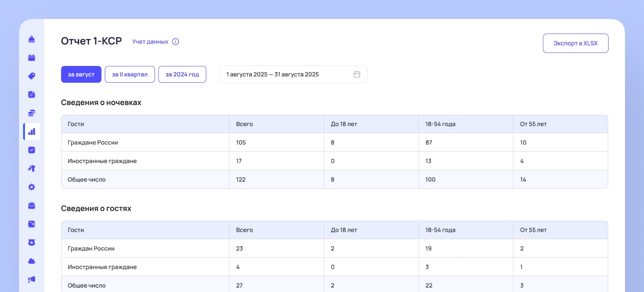Click the info icon beside Учет данных
The image size is (644, 292).
pos(175,42)
